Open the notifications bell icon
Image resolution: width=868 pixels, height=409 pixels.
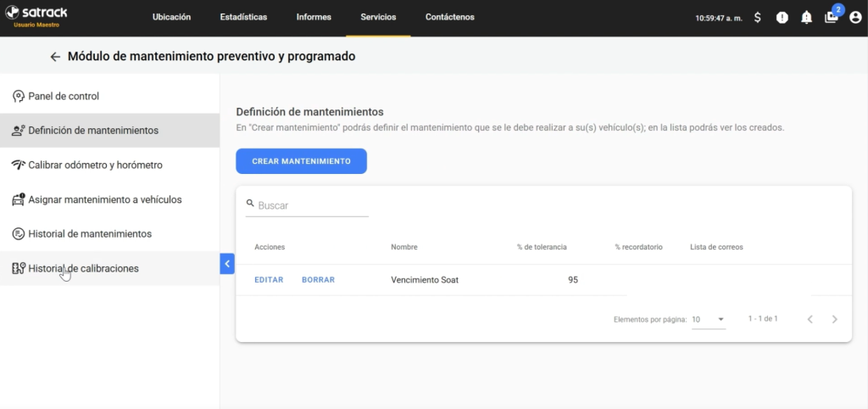tap(807, 18)
